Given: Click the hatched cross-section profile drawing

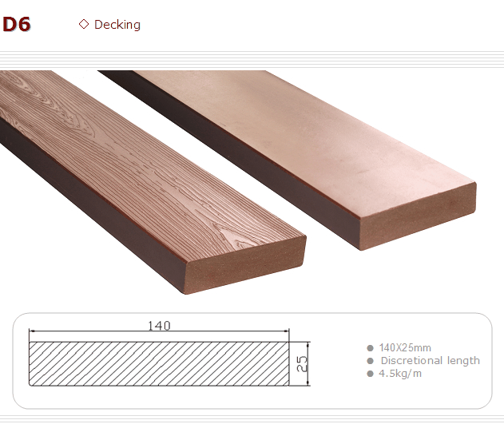Looking at the screenshot, I should tap(159, 363).
